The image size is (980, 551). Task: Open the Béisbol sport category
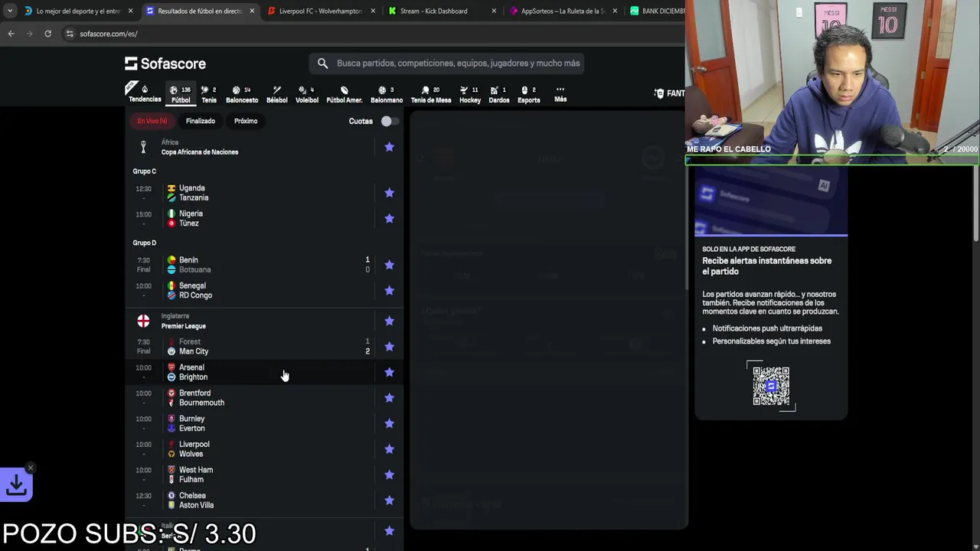[x=277, y=94]
